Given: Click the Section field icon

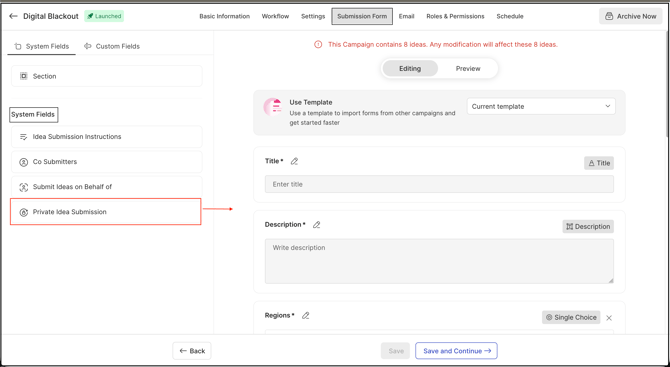Looking at the screenshot, I should click(24, 76).
